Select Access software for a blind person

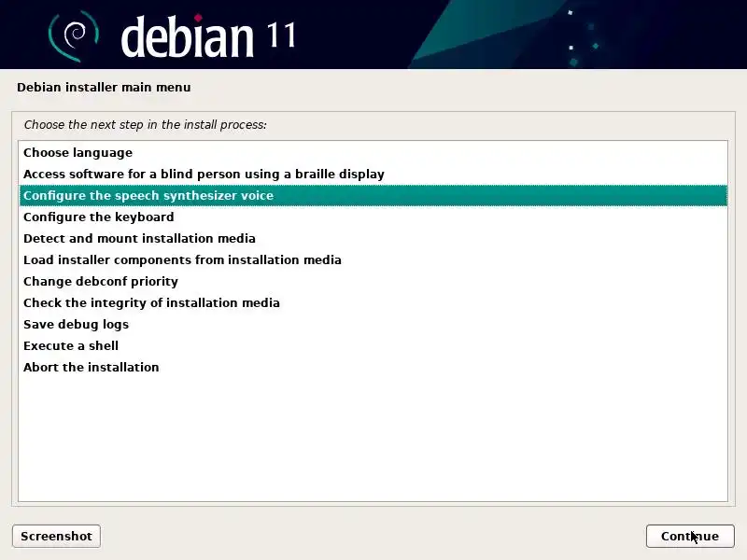pos(373,174)
